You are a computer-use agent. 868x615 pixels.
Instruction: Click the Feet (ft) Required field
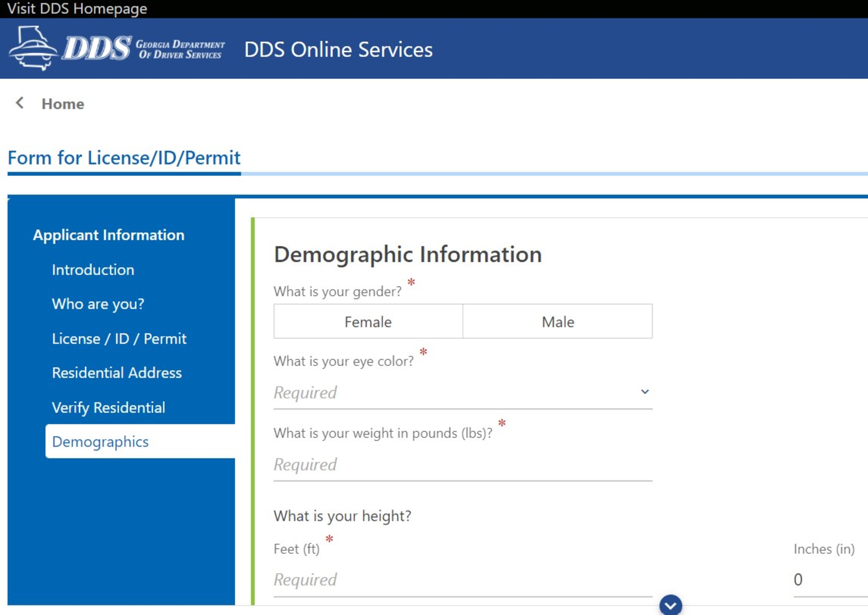click(x=379, y=580)
